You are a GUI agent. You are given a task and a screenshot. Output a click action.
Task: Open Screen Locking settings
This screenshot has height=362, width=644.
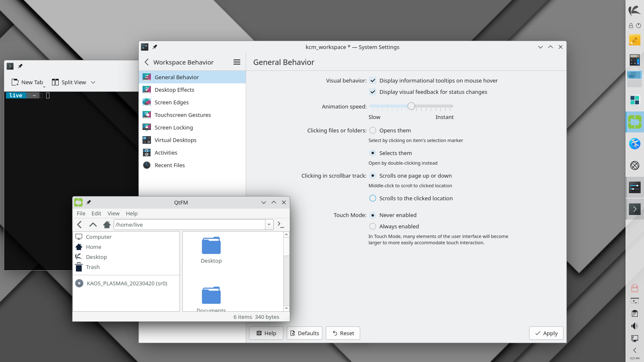[x=192, y=127]
